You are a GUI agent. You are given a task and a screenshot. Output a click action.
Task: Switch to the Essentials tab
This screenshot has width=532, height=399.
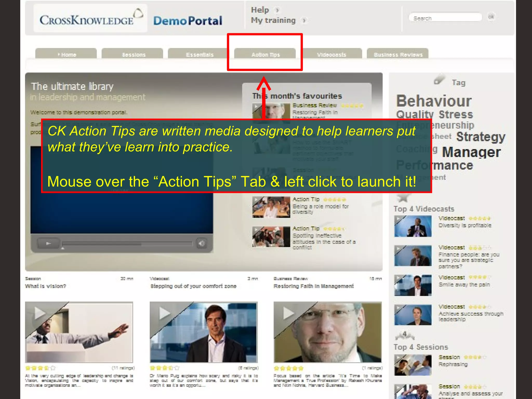point(198,54)
